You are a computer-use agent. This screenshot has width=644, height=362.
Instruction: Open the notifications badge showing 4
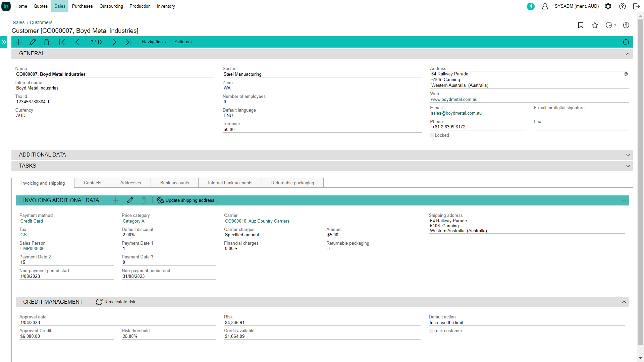(531, 6)
